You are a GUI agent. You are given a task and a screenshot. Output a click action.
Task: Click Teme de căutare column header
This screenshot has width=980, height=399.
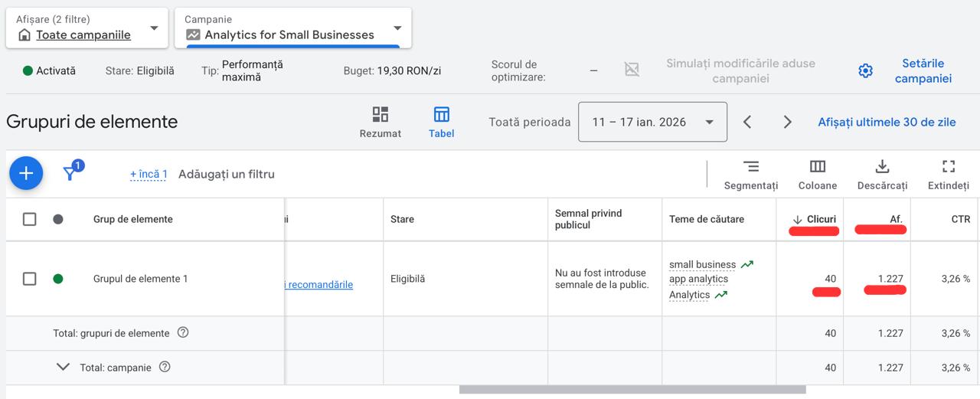707,219
